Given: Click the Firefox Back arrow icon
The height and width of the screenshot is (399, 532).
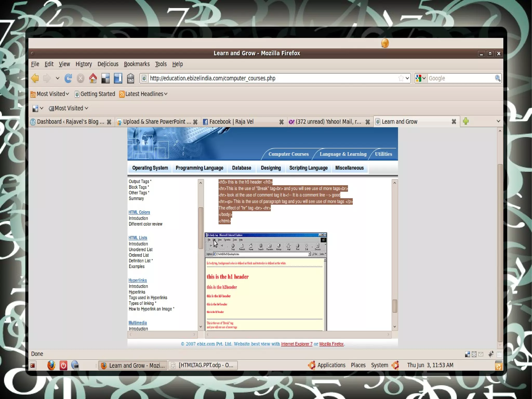Looking at the screenshot, I should [x=35, y=78].
